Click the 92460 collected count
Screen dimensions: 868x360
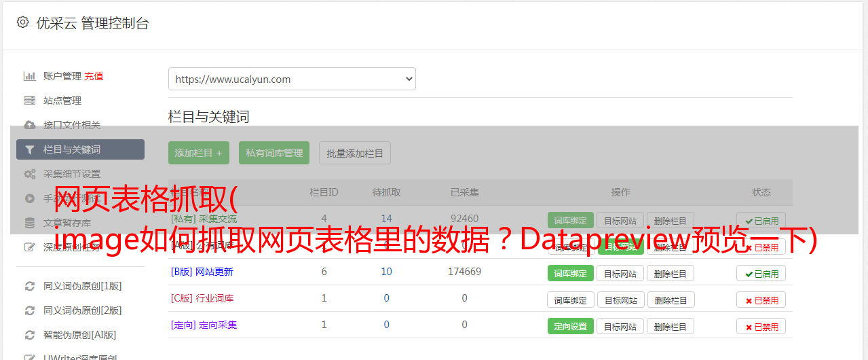464,219
